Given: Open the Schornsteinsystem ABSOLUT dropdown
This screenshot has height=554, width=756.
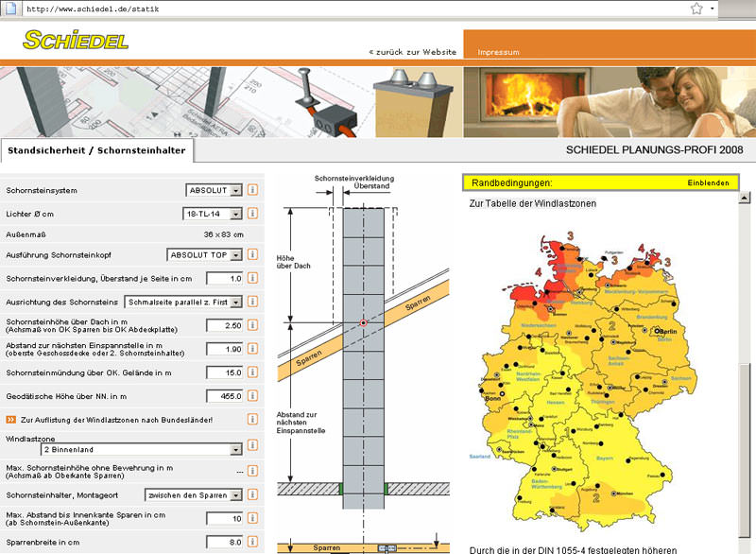Looking at the screenshot, I should 215,190.
